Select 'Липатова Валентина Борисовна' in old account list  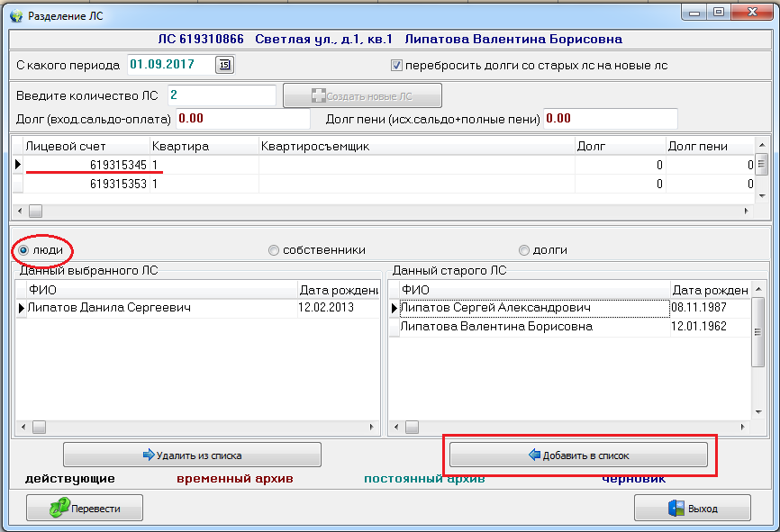tap(495, 327)
